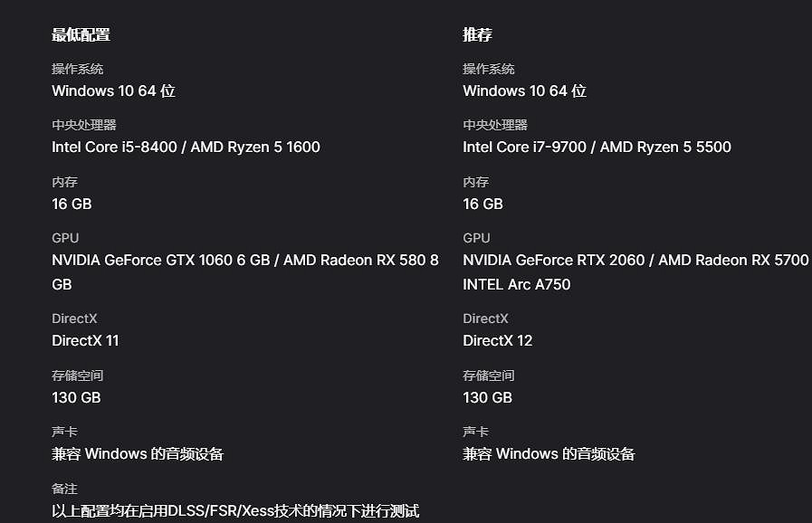Image resolution: width=812 pixels, height=523 pixels.
Task: Click the 备注 label
Action: point(64,489)
